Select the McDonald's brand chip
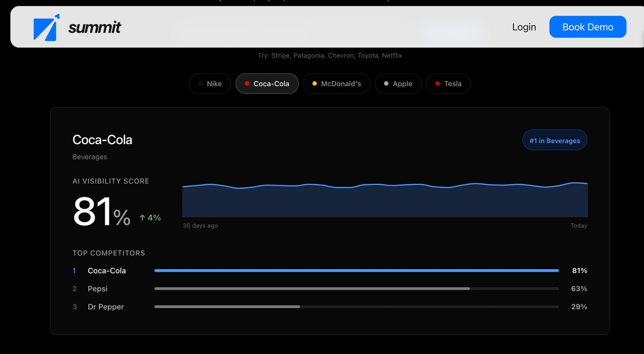644x354 pixels. (x=337, y=84)
